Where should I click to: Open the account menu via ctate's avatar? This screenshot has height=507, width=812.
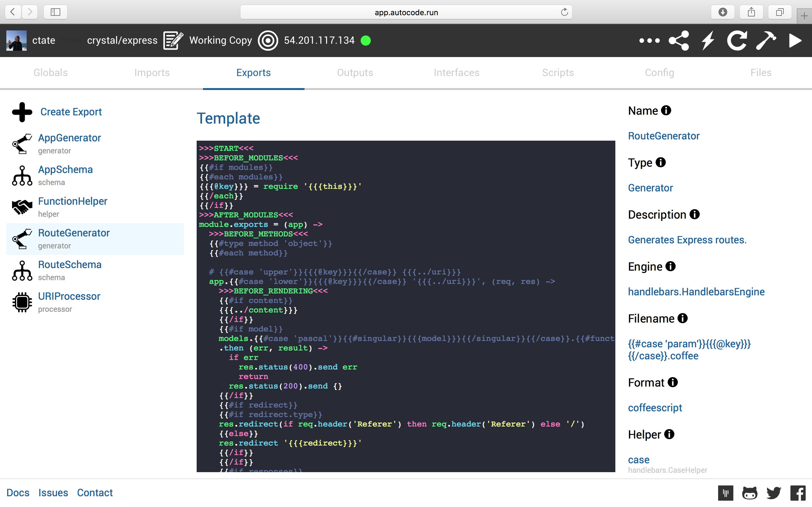pos(16,40)
